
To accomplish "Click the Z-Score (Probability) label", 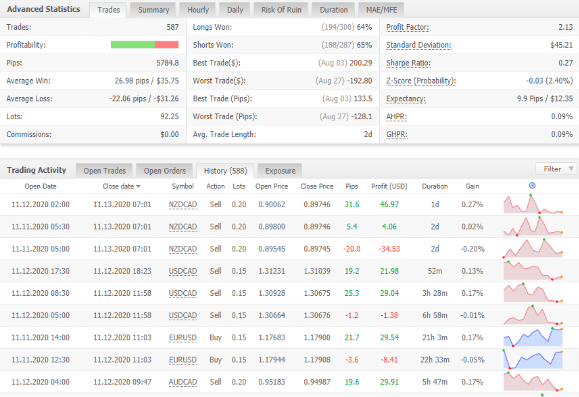I will click(421, 81).
